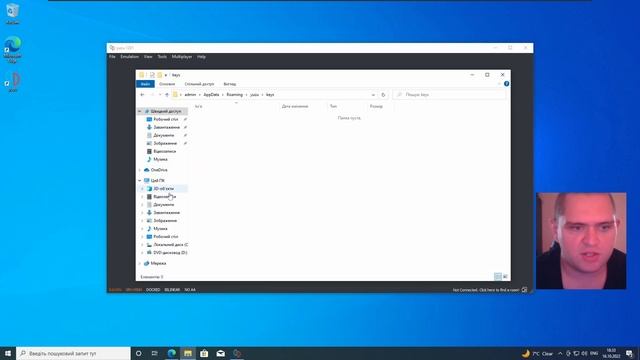Select the yuzu desktop shortcut
640x360 pixels.
[x=13, y=82]
